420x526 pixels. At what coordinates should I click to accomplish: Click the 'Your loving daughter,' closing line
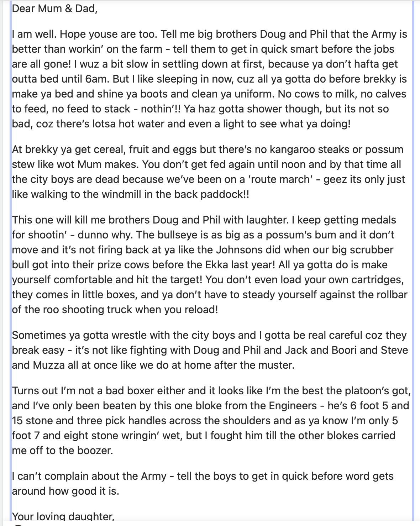63,517
